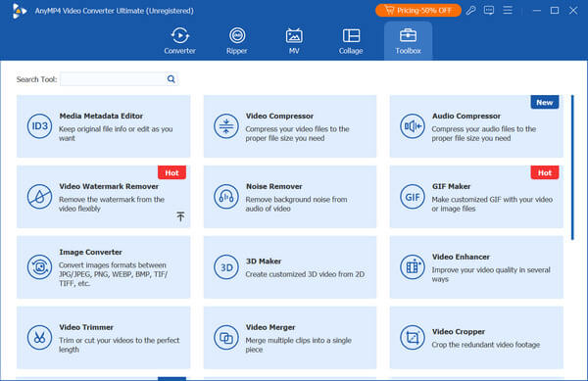Click the Hot badge on Video Watermark Remover
This screenshot has height=381, width=588.
[171, 172]
